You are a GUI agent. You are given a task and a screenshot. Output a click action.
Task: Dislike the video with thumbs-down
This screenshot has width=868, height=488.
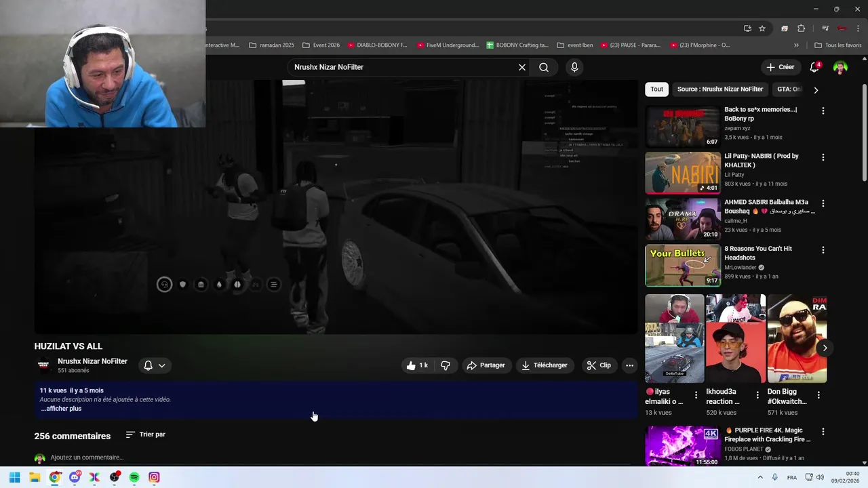pos(446,365)
